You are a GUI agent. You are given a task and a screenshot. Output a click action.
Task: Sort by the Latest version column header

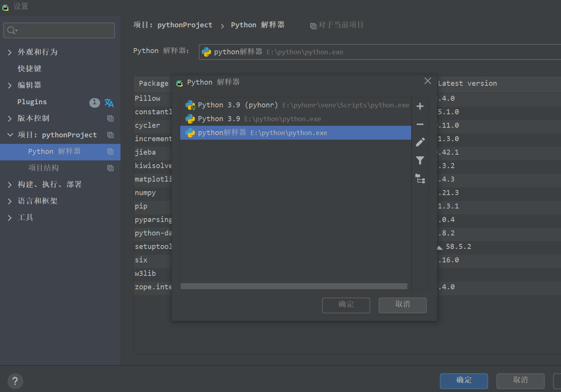pyautogui.click(x=467, y=83)
